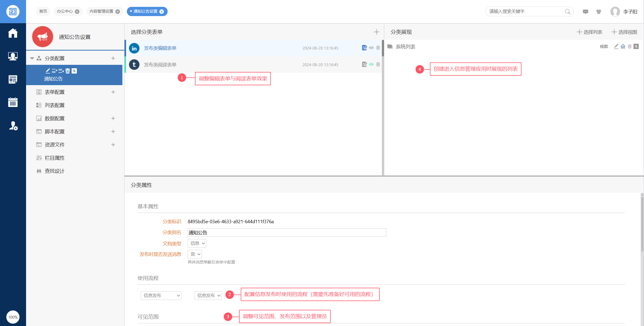Click the 选择列表 button

coord(590,32)
